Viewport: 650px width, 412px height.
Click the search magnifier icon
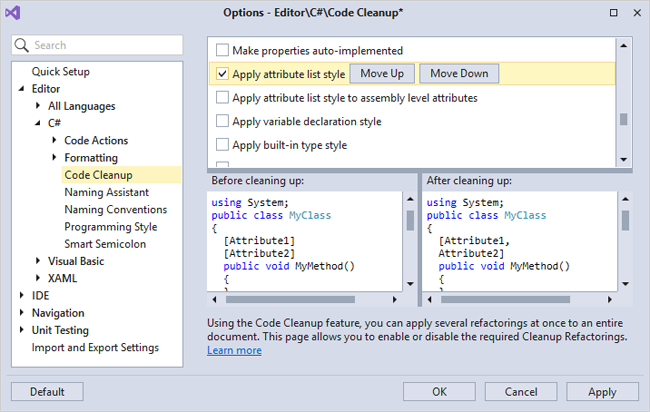(x=24, y=46)
